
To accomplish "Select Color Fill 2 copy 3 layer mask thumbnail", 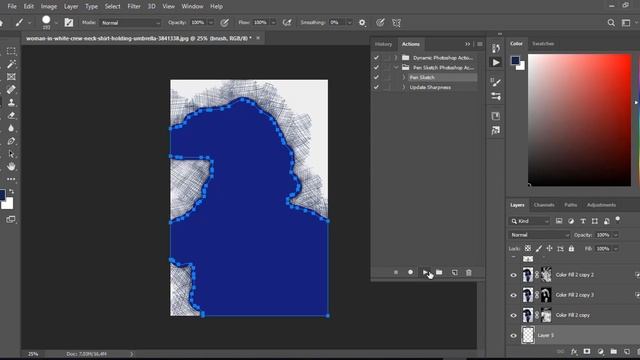I will [x=546, y=295].
